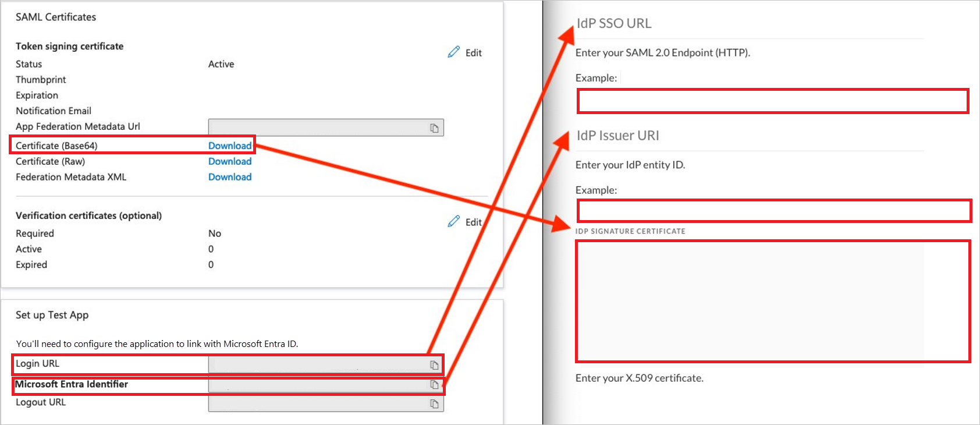Select the 'IdP Issuer URI' heading
Viewport: 980px width, 425px height.
(x=617, y=136)
